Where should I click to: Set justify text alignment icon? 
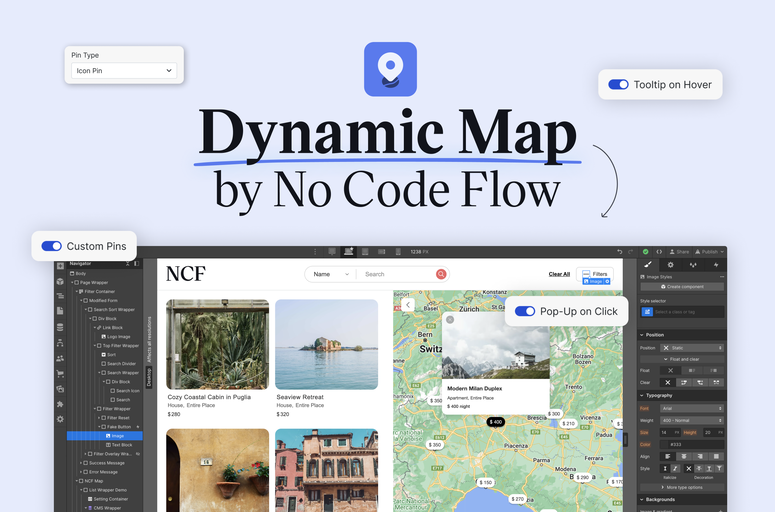pyautogui.click(x=716, y=456)
